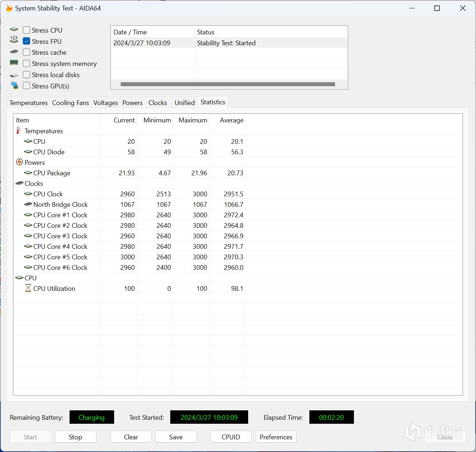
Task: Click the AIDA64 flame icon in title bar
Action: pos(9,8)
